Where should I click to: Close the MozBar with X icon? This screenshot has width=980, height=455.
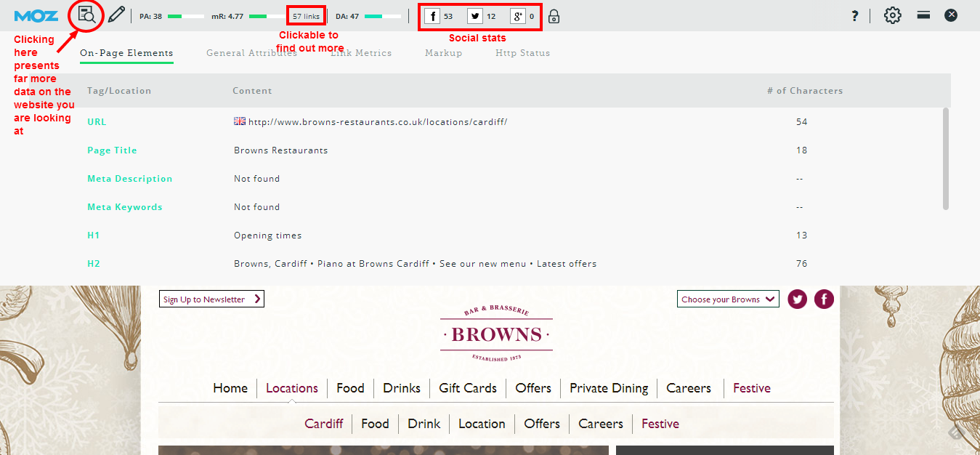[951, 15]
